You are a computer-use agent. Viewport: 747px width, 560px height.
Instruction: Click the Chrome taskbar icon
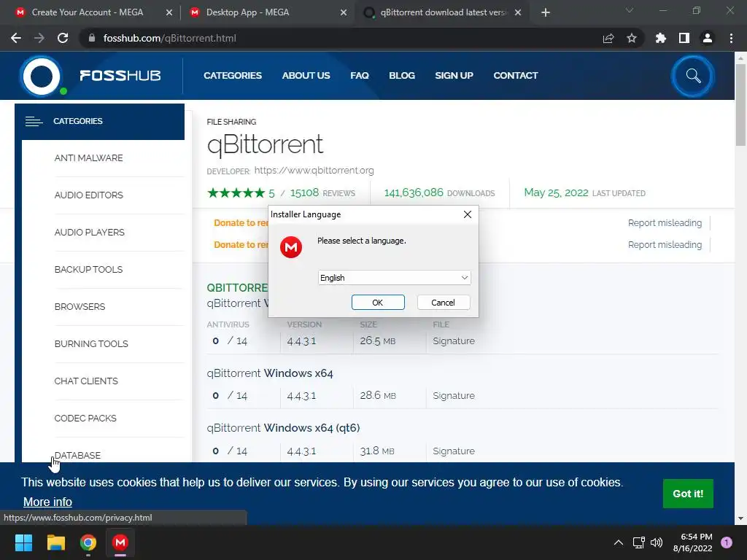pos(88,542)
